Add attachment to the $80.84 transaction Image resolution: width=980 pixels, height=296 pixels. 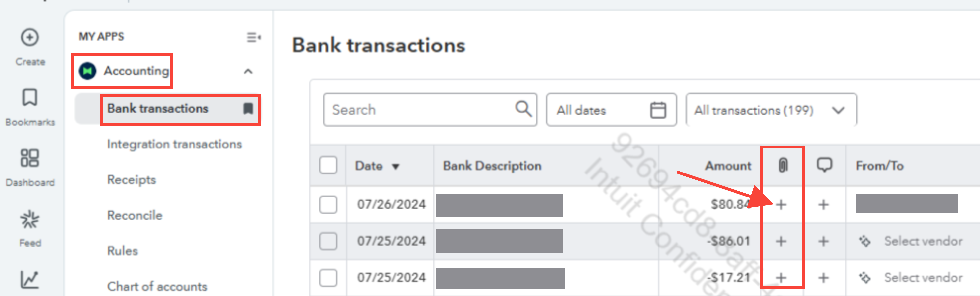tap(781, 205)
